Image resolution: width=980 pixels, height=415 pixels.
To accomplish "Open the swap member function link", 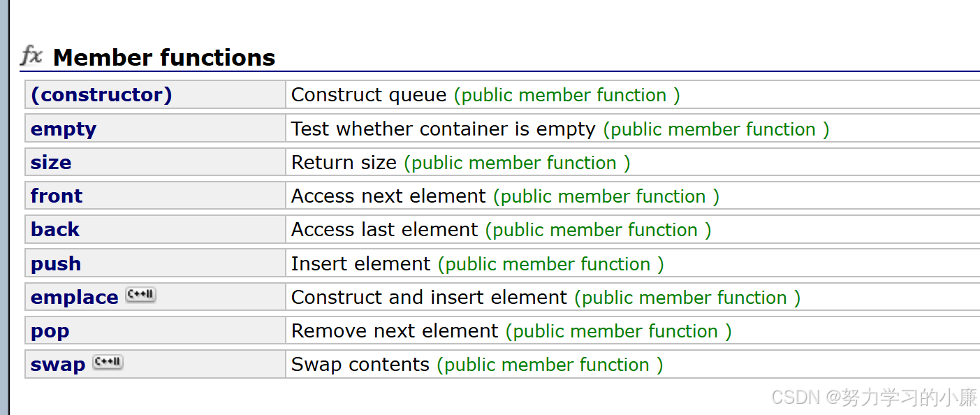I will pos(58,365).
